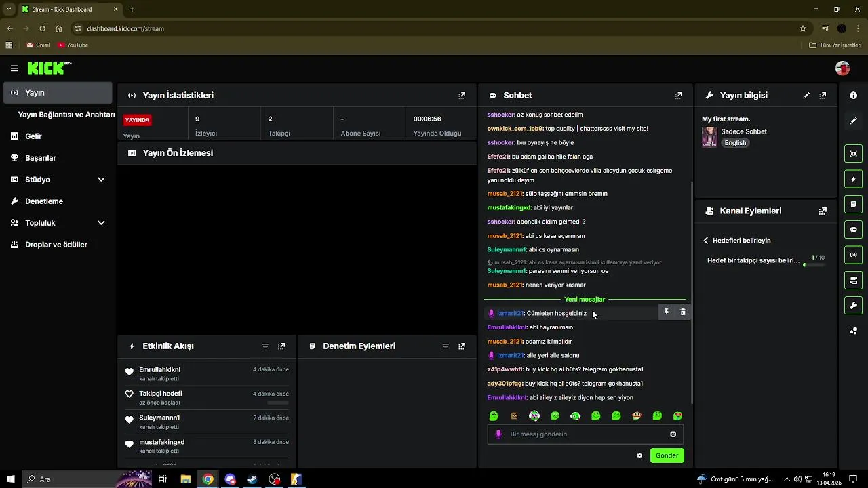Pop out the Etkinlik Akışı panel

pyautogui.click(x=281, y=346)
